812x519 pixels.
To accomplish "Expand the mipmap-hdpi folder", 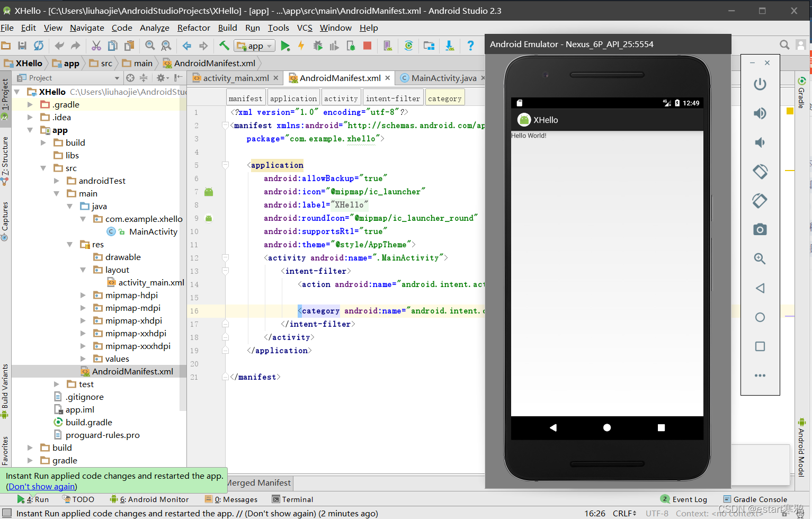I will (83, 296).
